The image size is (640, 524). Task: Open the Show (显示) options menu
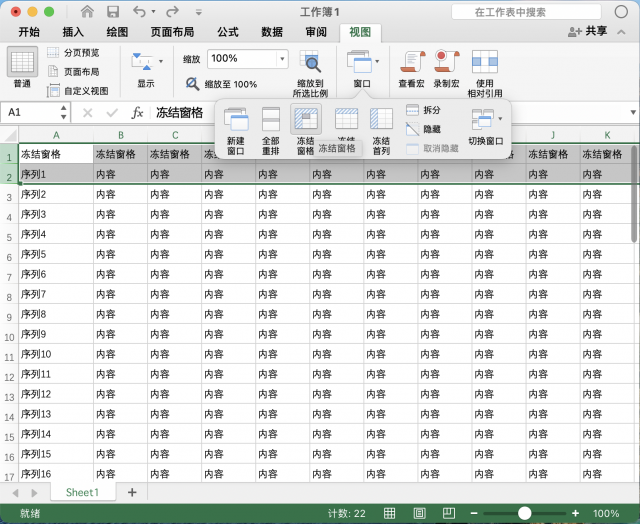(146, 69)
